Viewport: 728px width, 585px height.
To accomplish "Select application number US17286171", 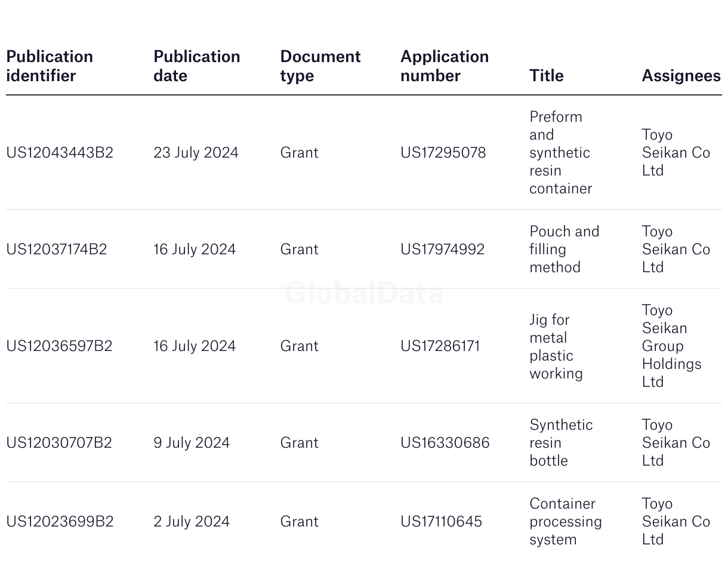I will (x=440, y=346).
